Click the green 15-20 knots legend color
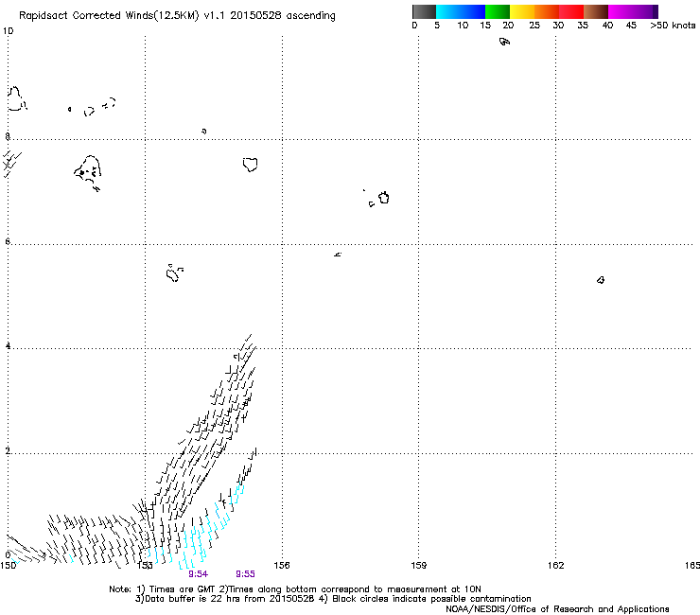The width and height of the screenshot is (700, 615). [498, 11]
